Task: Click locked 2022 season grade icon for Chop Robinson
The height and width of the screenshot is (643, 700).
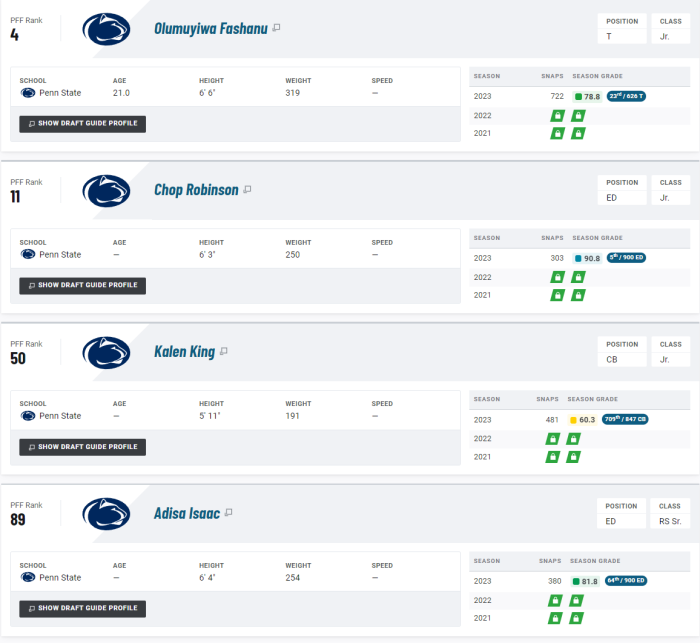Action: (x=578, y=277)
